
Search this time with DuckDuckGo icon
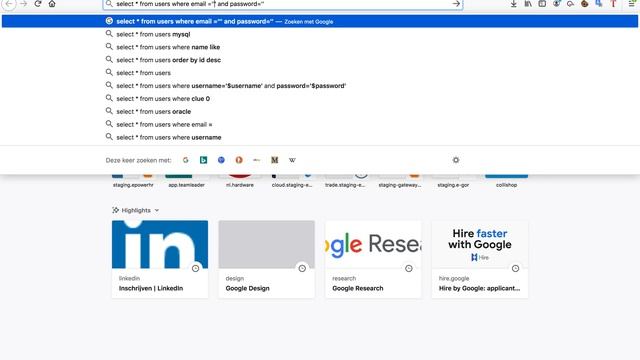[239, 160]
